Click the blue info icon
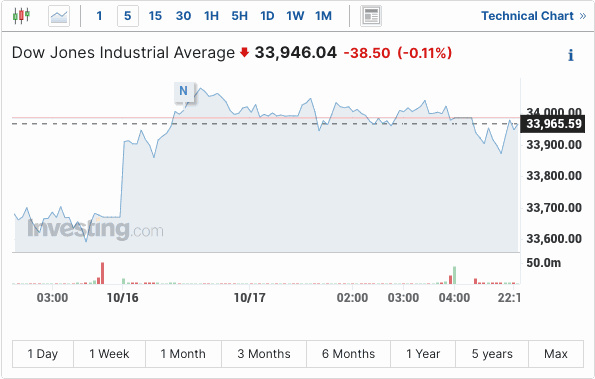 coord(570,55)
